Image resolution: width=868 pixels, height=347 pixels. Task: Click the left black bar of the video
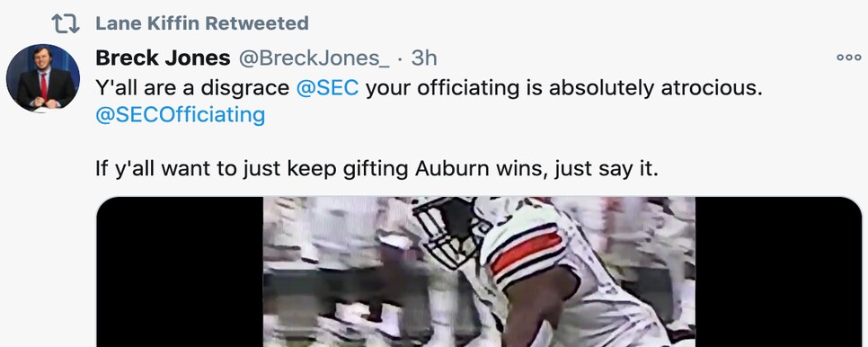[x=180, y=271]
